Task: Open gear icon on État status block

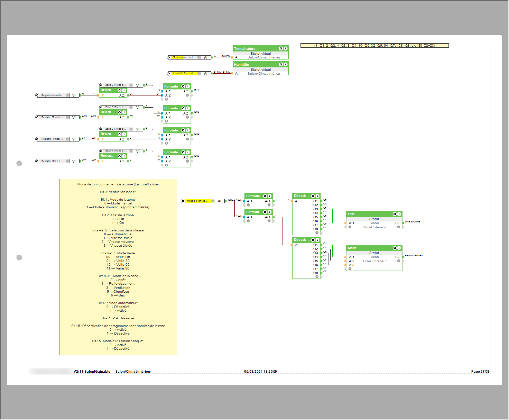Action: (x=394, y=214)
